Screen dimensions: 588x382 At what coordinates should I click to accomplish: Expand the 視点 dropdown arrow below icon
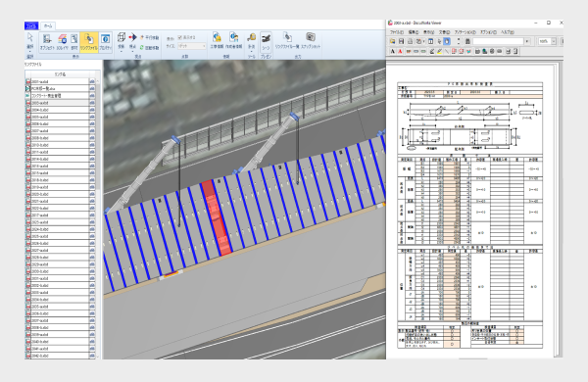pyautogui.click(x=132, y=51)
